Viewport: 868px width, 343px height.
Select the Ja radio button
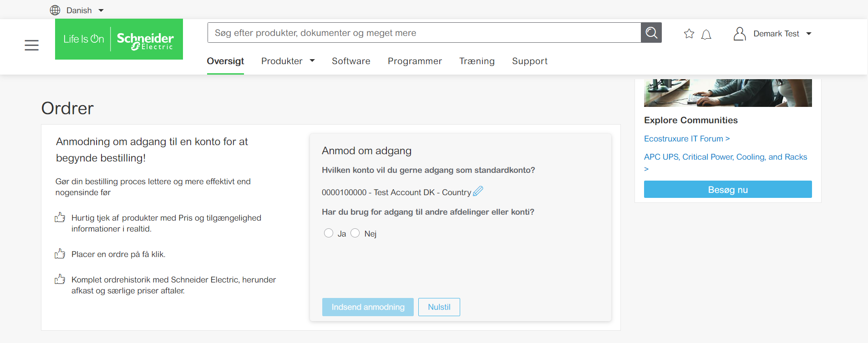click(x=329, y=233)
